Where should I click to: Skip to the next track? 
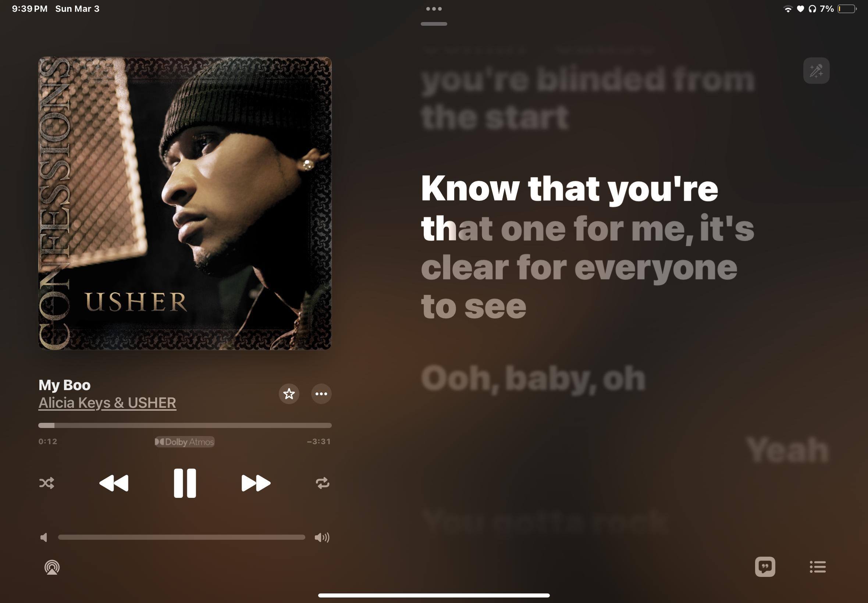[256, 483]
